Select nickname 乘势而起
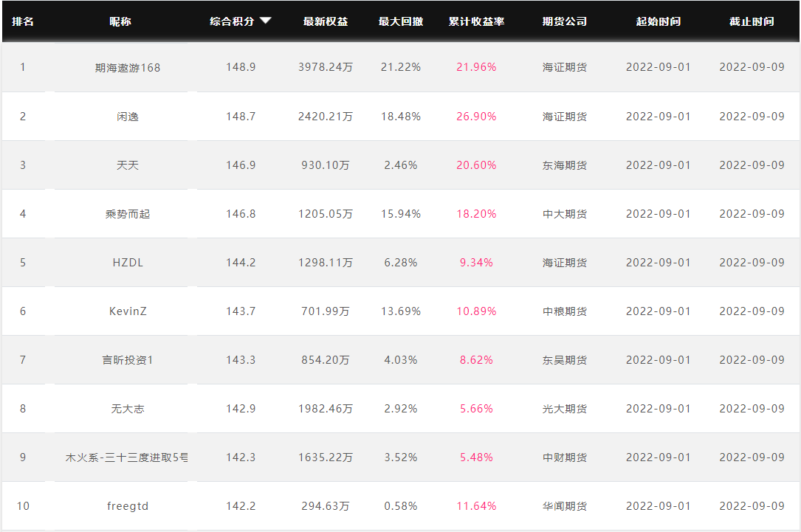The width and height of the screenshot is (801, 532). (x=128, y=214)
